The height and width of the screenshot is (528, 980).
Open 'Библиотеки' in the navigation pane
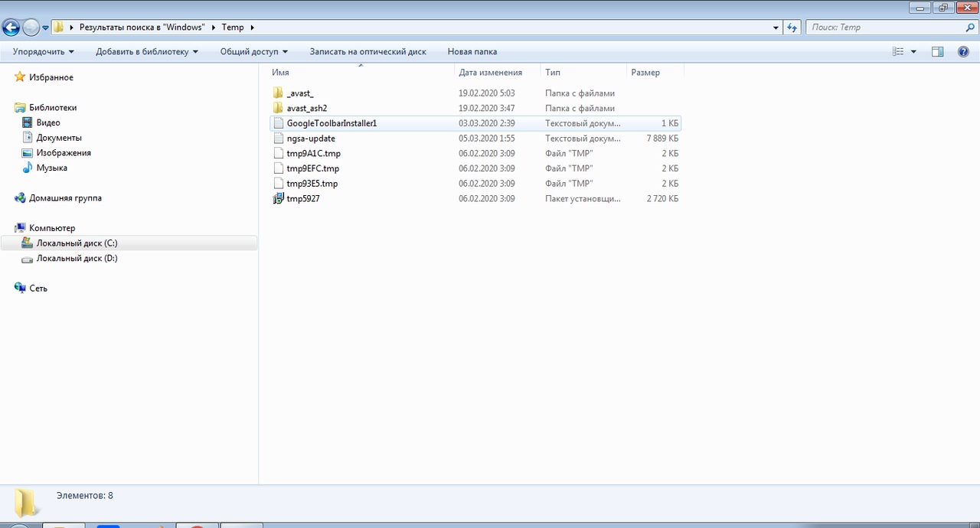(53, 108)
